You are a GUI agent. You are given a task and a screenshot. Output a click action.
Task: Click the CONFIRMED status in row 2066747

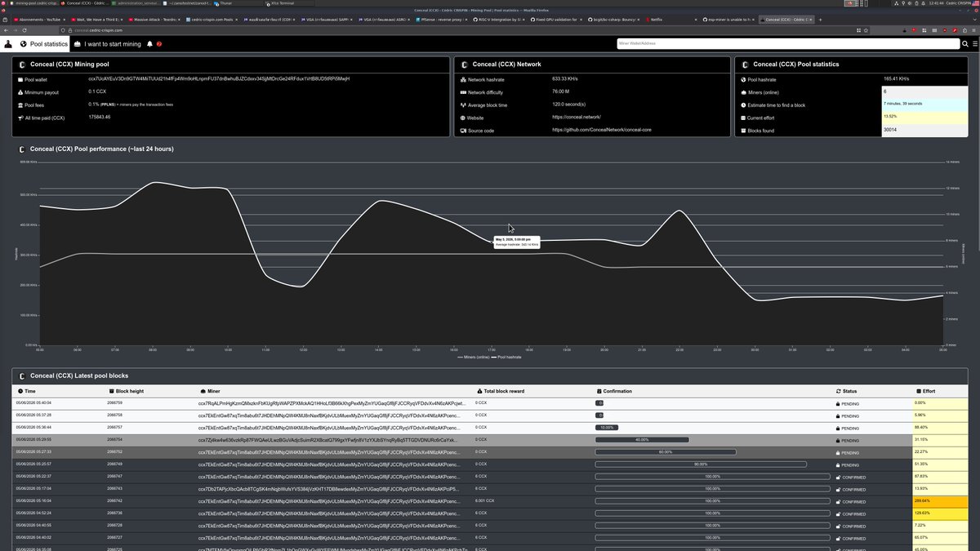[x=849, y=477]
